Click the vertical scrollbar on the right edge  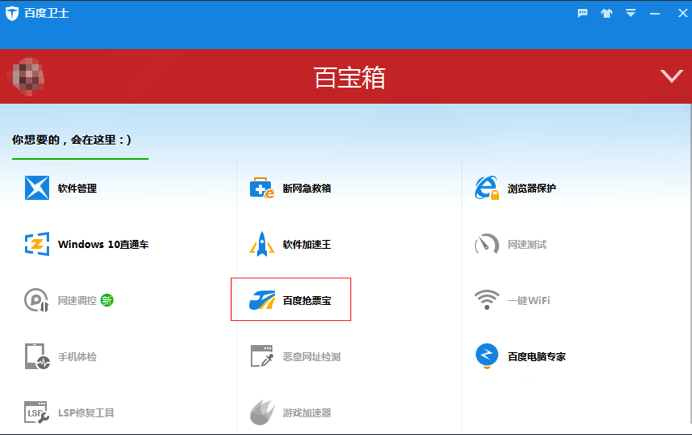point(689,265)
